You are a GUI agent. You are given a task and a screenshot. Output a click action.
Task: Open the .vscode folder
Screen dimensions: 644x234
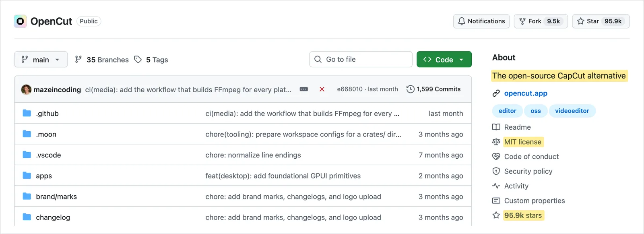[x=49, y=155]
